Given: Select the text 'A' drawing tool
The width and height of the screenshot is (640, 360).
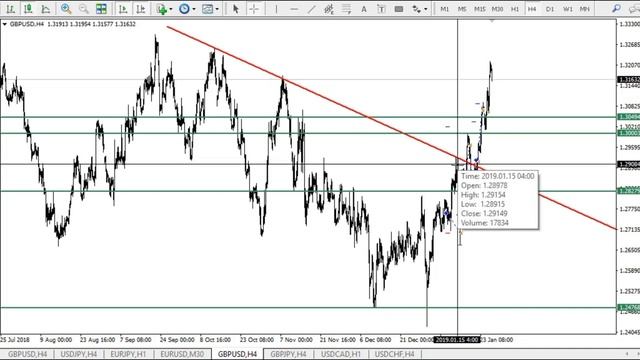Looking at the screenshot, I should point(364,9).
